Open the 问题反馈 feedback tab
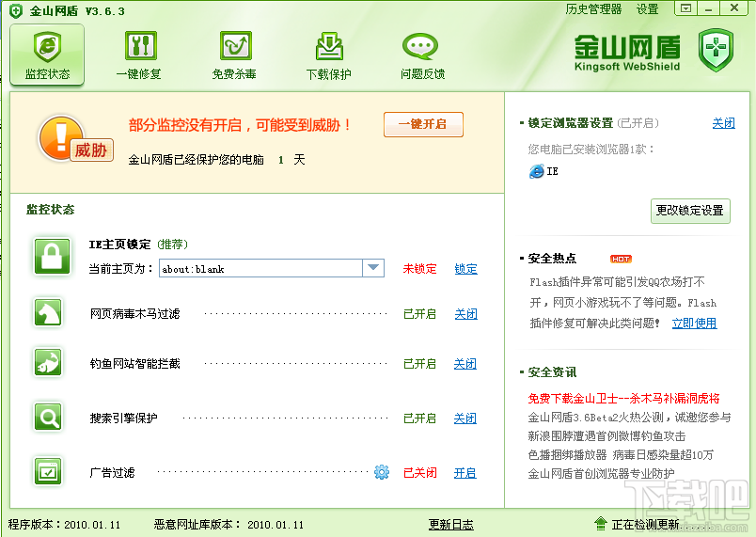The width and height of the screenshot is (756, 537). tap(422, 55)
